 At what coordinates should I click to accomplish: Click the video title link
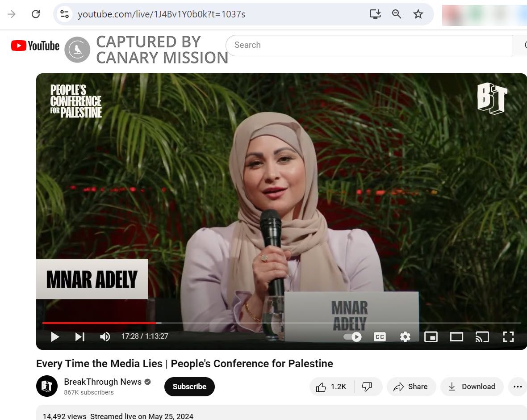(x=184, y=364)
